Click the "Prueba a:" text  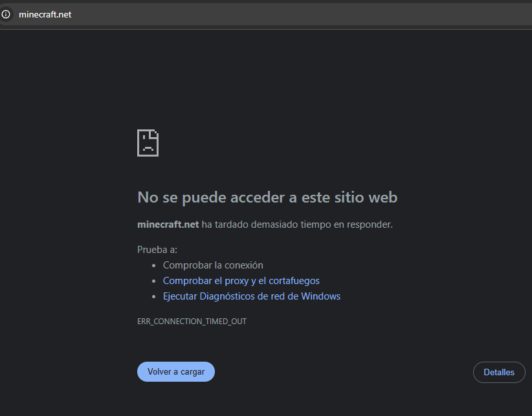(x=157, y=250)
